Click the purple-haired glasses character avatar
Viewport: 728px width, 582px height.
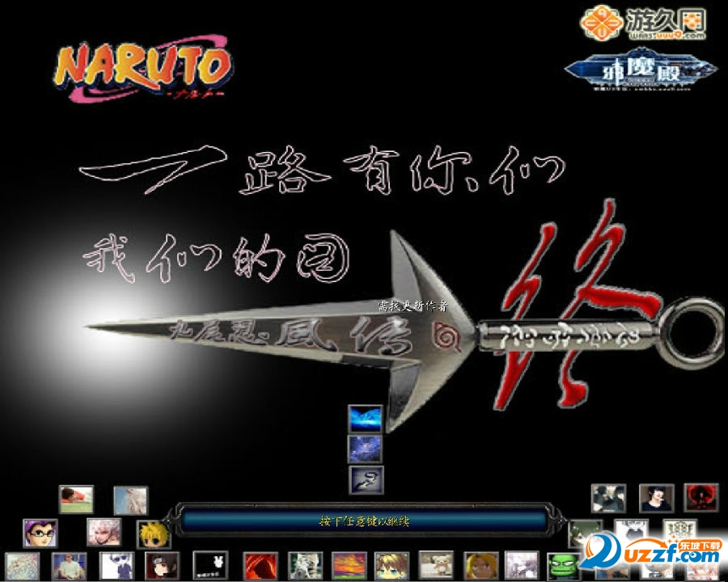[40, 533]
